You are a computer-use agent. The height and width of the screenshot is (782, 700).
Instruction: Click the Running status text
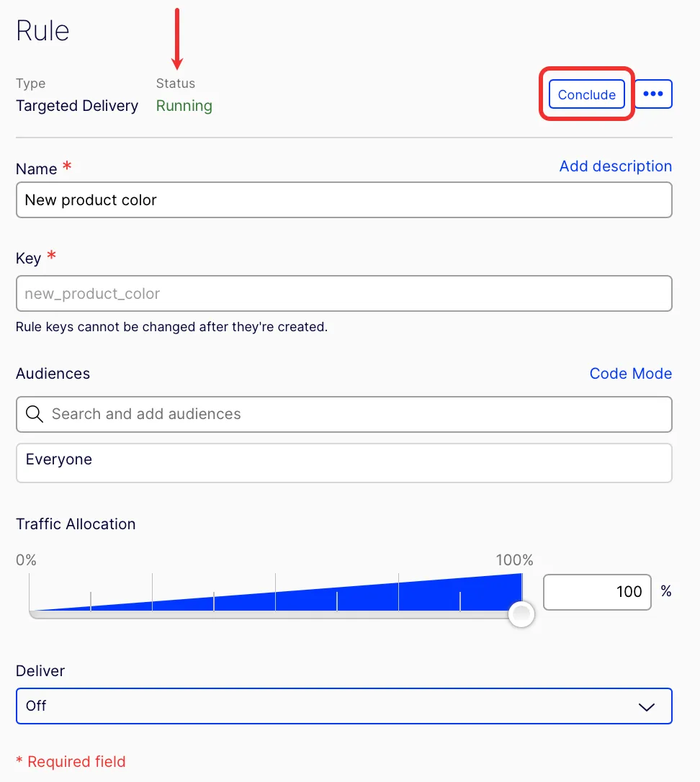pos(184,106)
